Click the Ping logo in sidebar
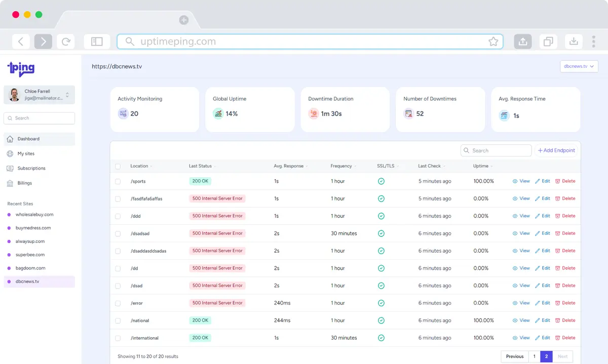The image size is (608, 364). click(21, 68)
